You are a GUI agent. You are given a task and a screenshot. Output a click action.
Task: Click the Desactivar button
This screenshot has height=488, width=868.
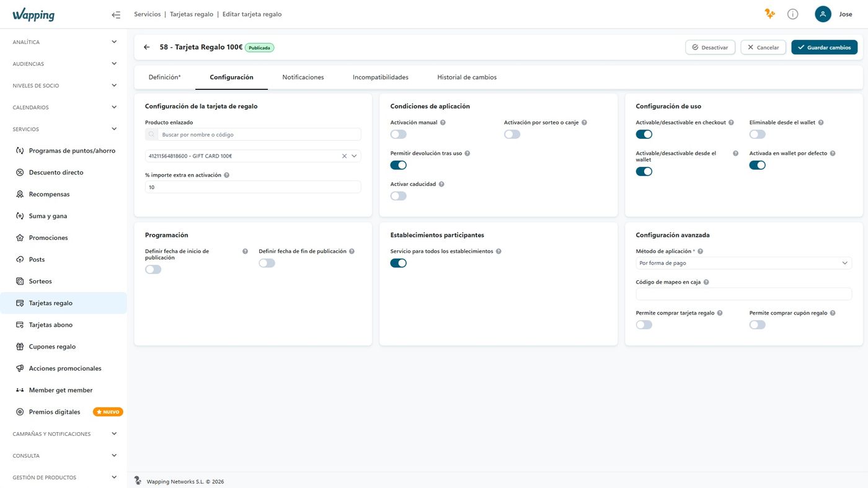tap(711, 47)
